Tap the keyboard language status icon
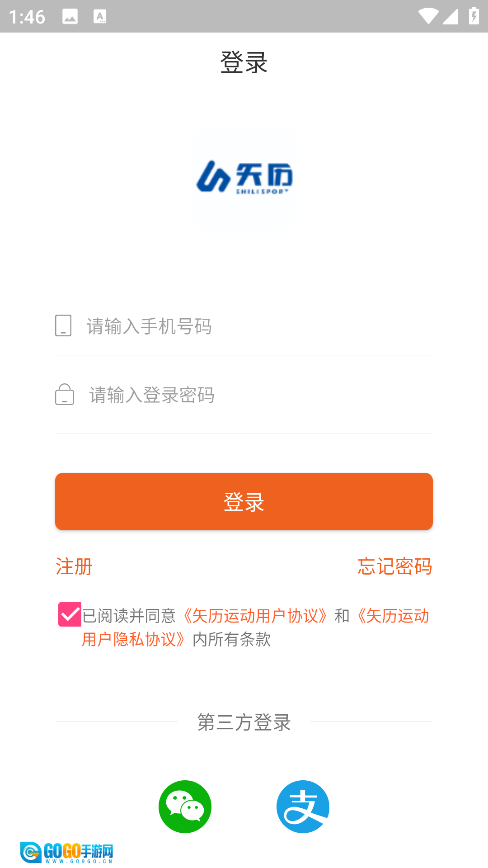This screenshot has width=488, height=868. click(100, 17)
